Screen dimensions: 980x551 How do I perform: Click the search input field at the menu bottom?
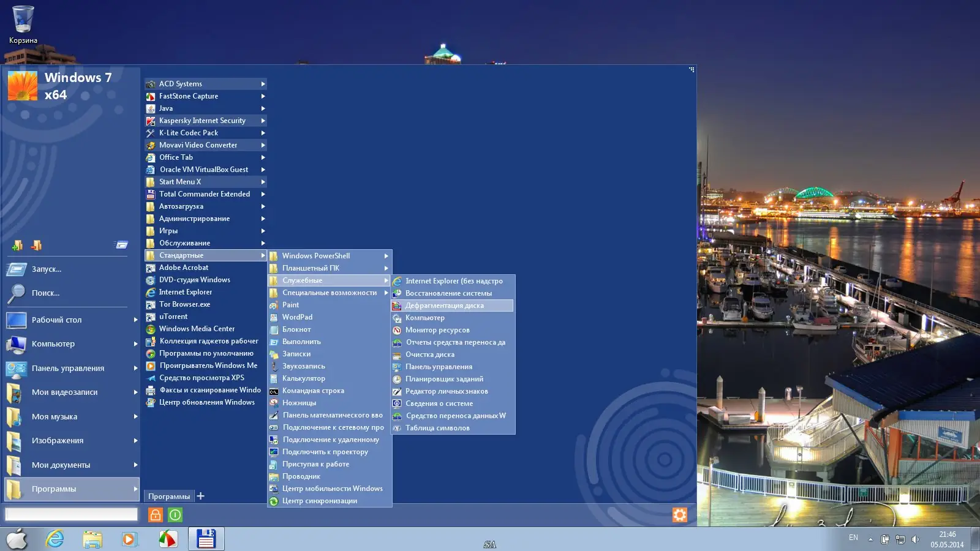[x=72, y=514]
